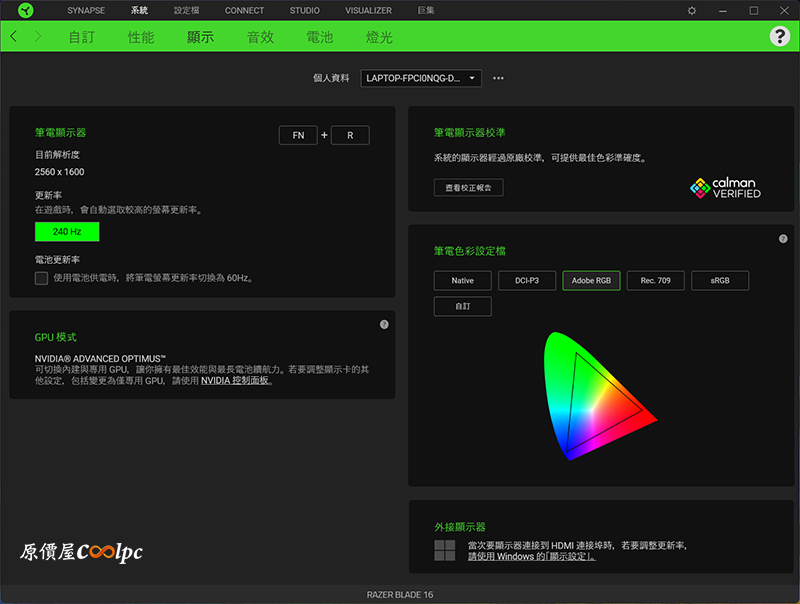Click the 目前解析度 label

pyautogui.click(x=57, y=155)
